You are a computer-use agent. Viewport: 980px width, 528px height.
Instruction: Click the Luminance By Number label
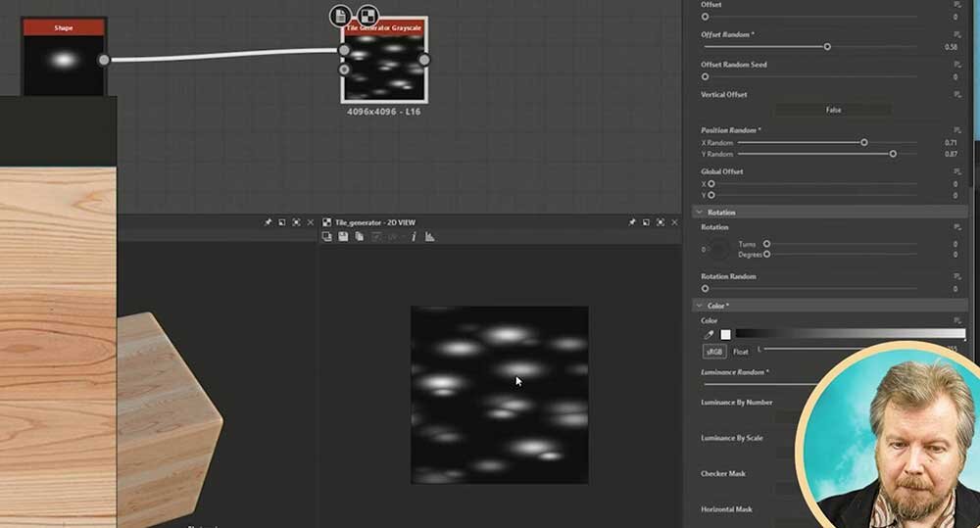pos(736,403)
